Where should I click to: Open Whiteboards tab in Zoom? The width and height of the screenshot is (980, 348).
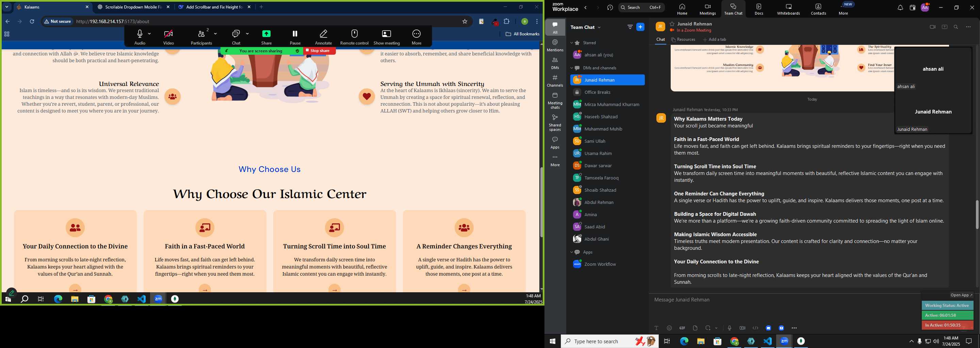click(788, 9)
